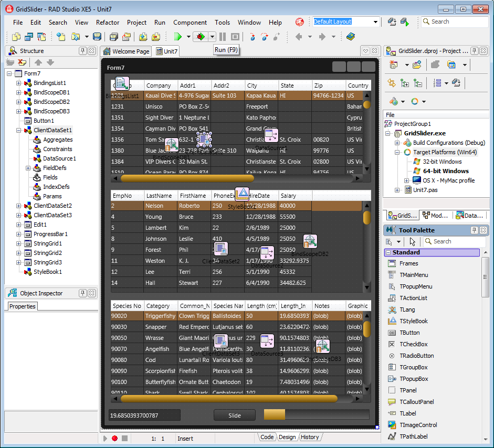Select the BindingsList1 component icon on form
This screenshot has width=494, height=448.
122,83
